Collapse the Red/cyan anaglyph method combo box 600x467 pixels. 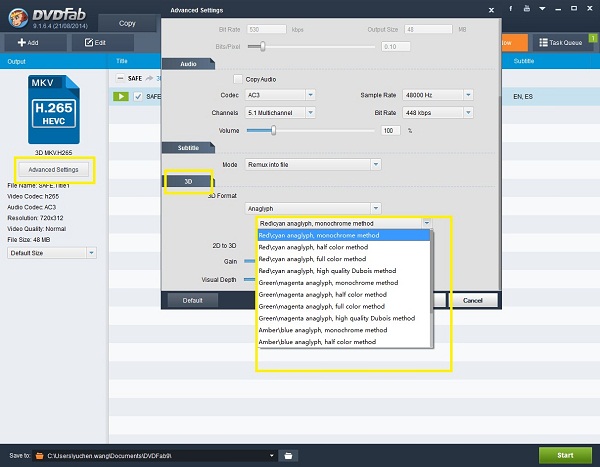427,223
